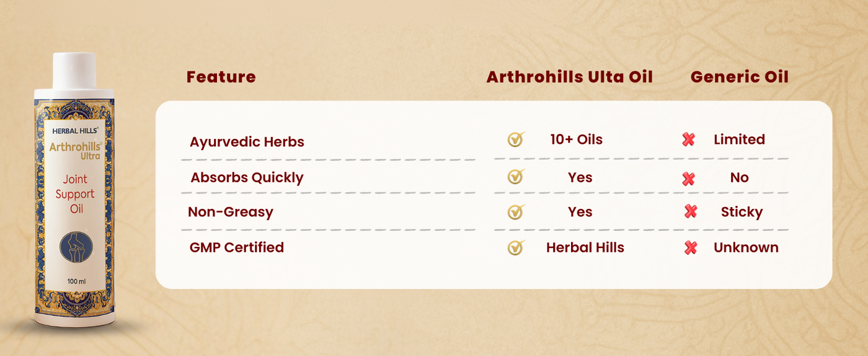Click the red cross beside No
Screen dimensions: 868x356
point(688,179)
